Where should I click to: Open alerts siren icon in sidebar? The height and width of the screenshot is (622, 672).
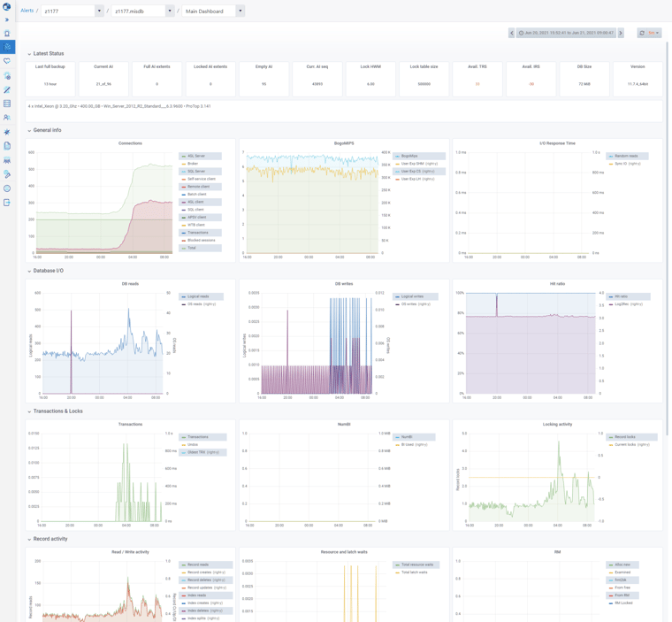pyautogui.click(x=7, y=33)
